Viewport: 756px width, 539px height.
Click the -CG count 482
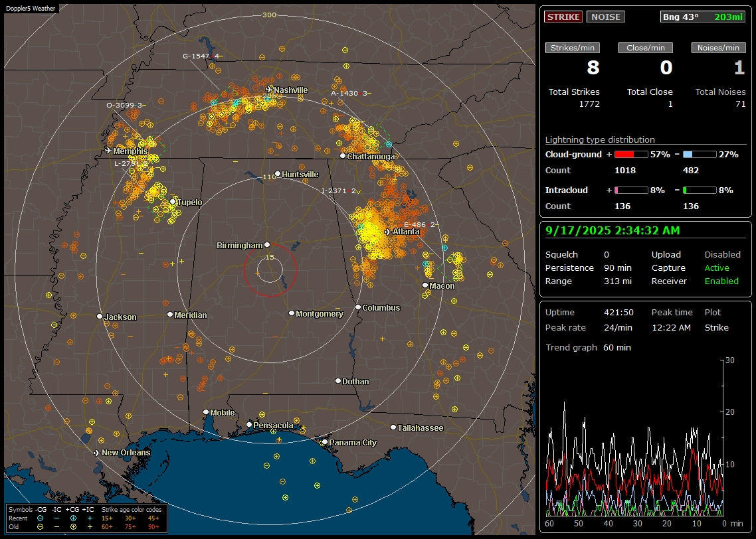pyautogui.click(x=691, y=171)
